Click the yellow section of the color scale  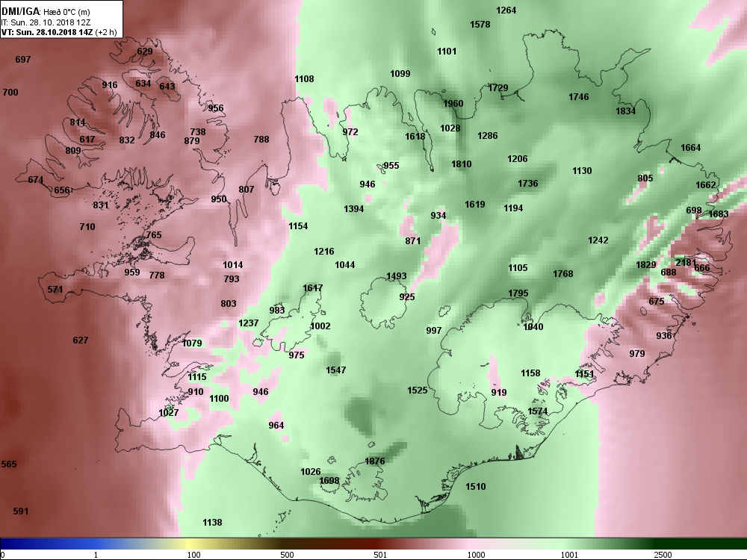[188, 544]
